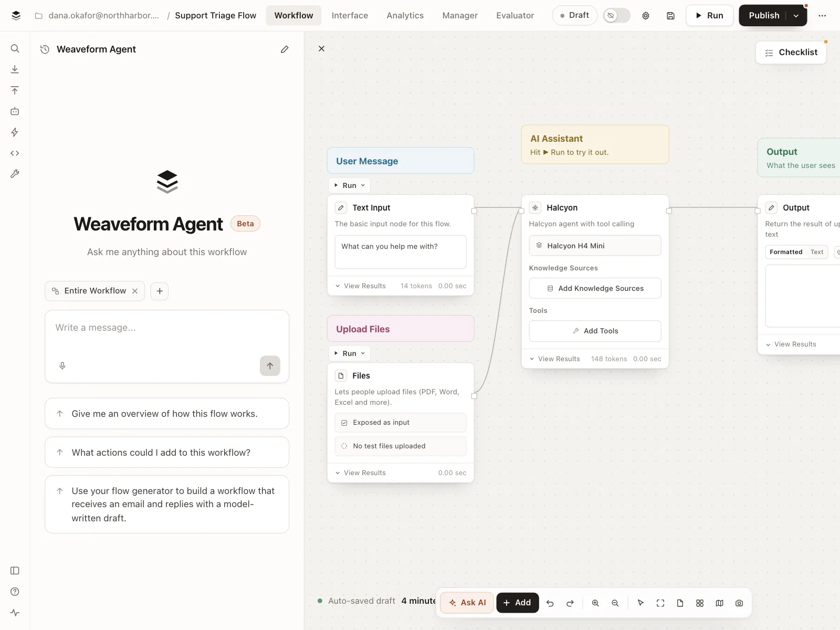Click Add Knowledge Sources button
Screen dimensions: 840x630
595,288
